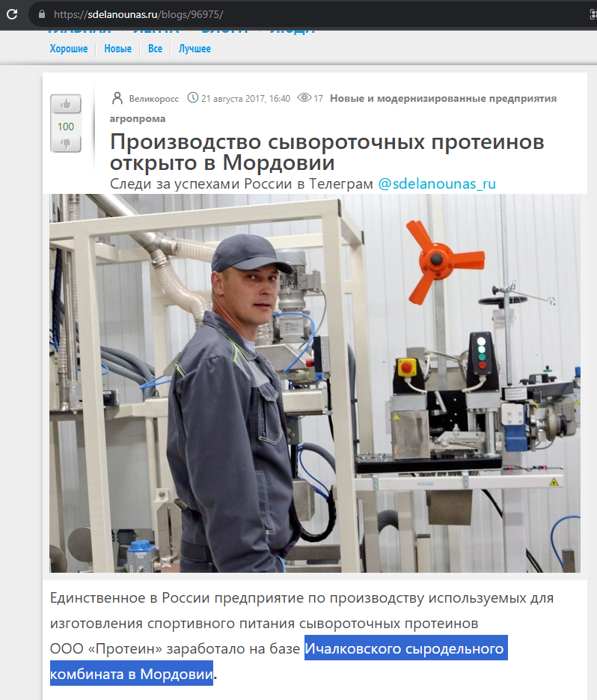
Task: Open the Лучшее tab
Action: [x=195, y=49]
